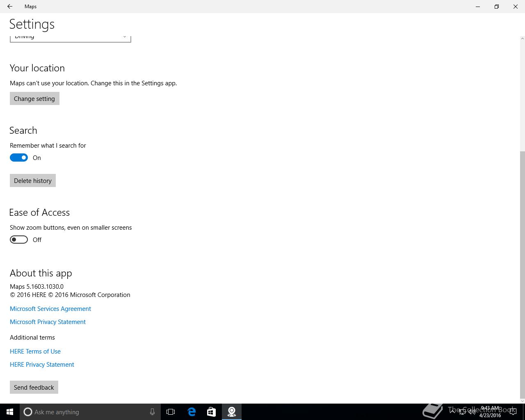Click the Additional terms label

pos(32,337)
